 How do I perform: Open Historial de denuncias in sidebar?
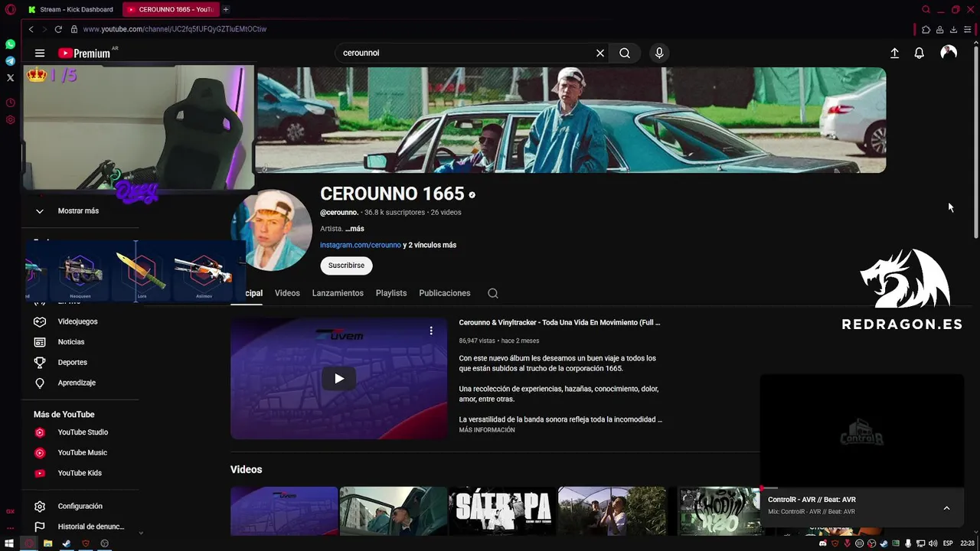coord(90,527)
